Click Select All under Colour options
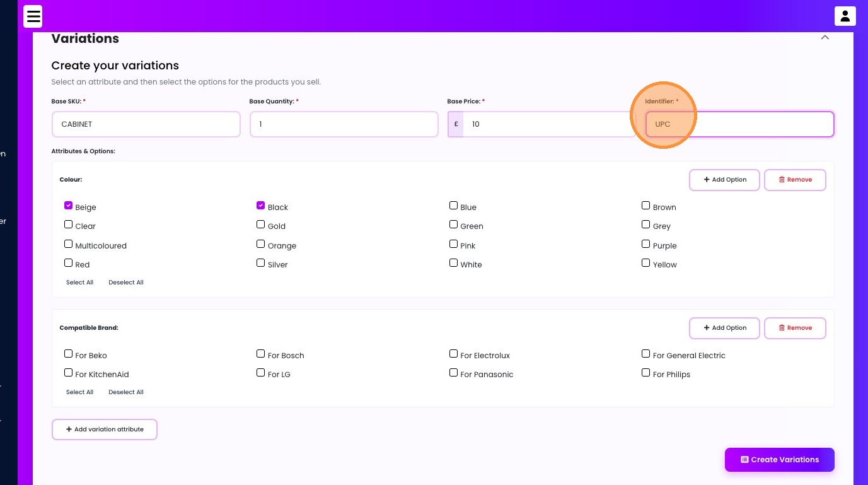 click(79, 283)
